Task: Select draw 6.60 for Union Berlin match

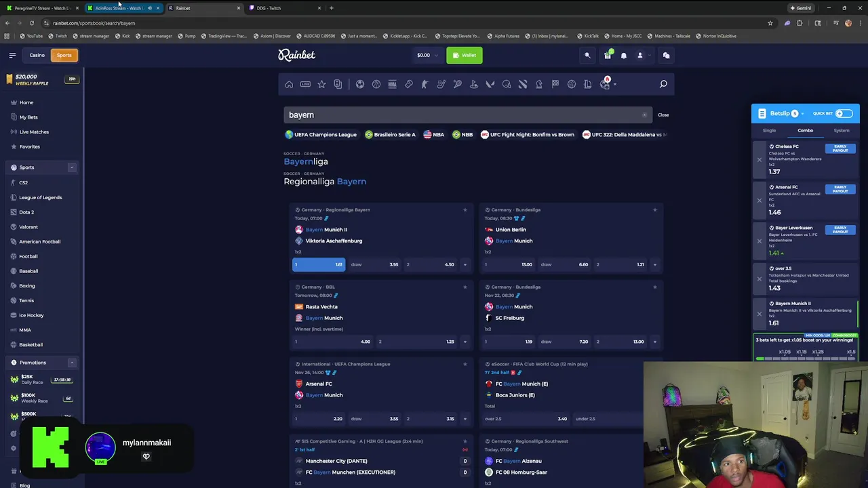Action: 565,264
